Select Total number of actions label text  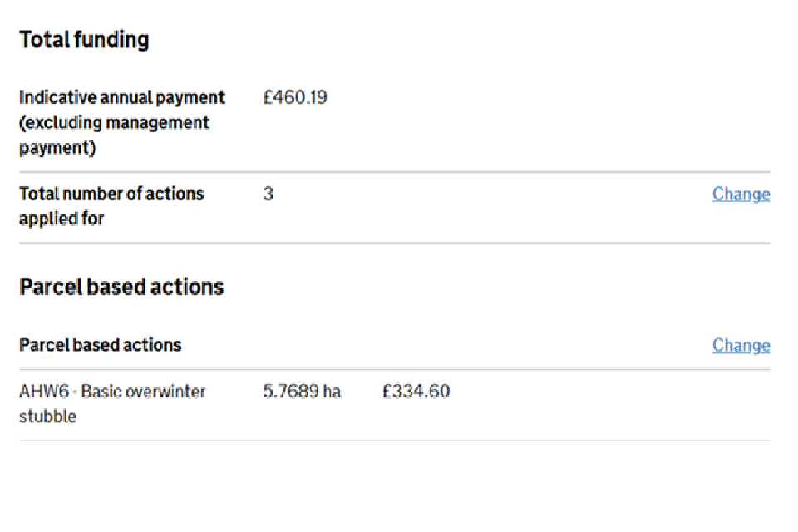coord(111,195)
